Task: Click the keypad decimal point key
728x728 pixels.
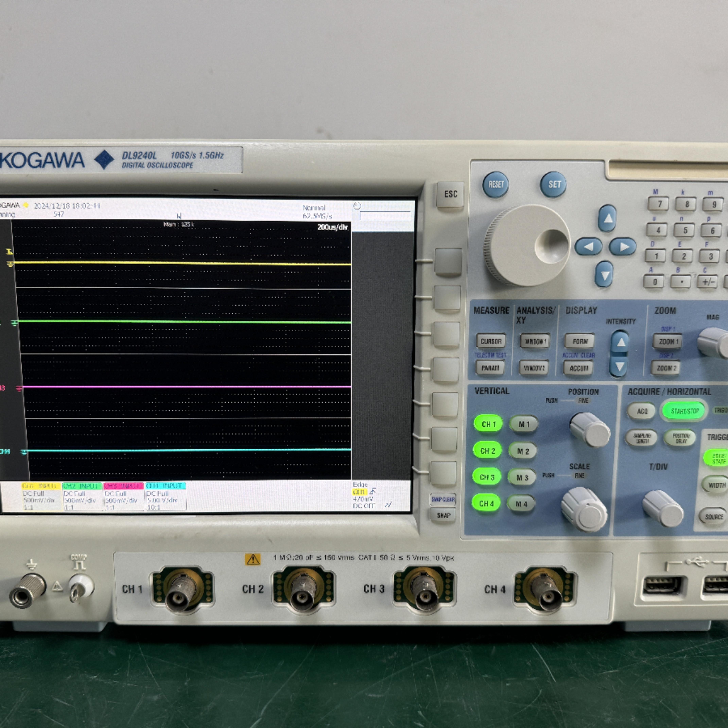Action: coord(681,282)
